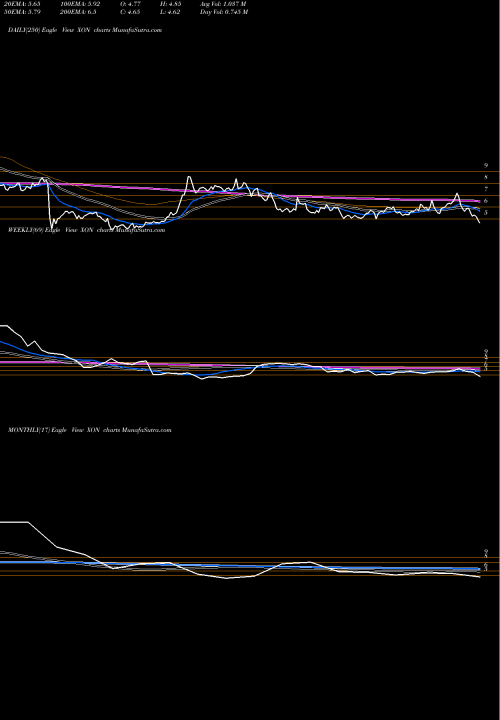Select the open price 'O:' reading
500x720 pixels.
[x=130, y=4]
